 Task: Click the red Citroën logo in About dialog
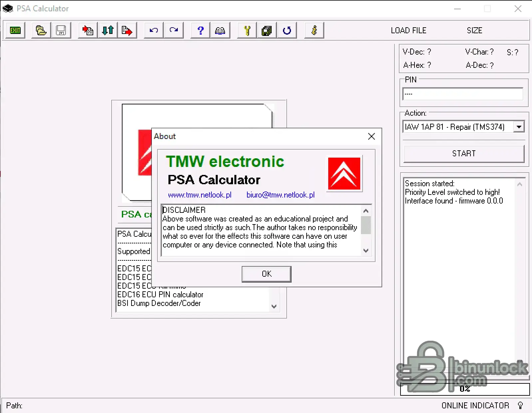point(344,174)
